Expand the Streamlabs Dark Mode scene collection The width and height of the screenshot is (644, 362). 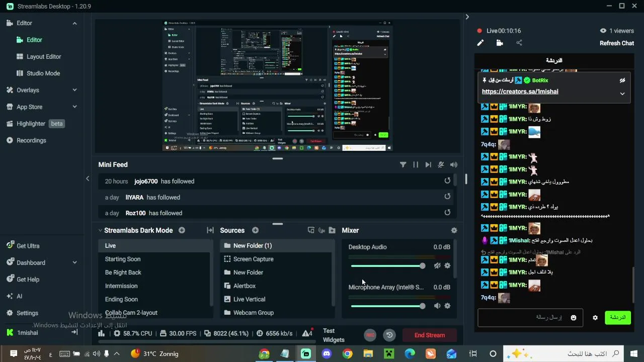(x=100, y=230)
